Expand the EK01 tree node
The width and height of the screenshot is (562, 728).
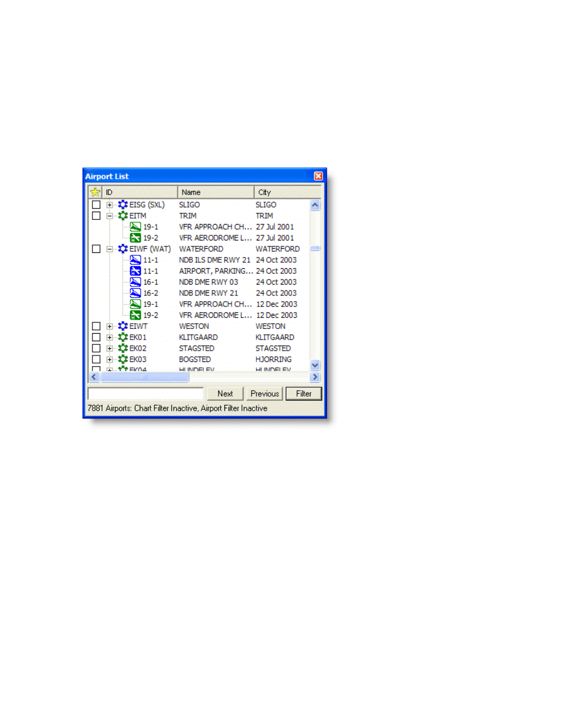coord(110,338)
